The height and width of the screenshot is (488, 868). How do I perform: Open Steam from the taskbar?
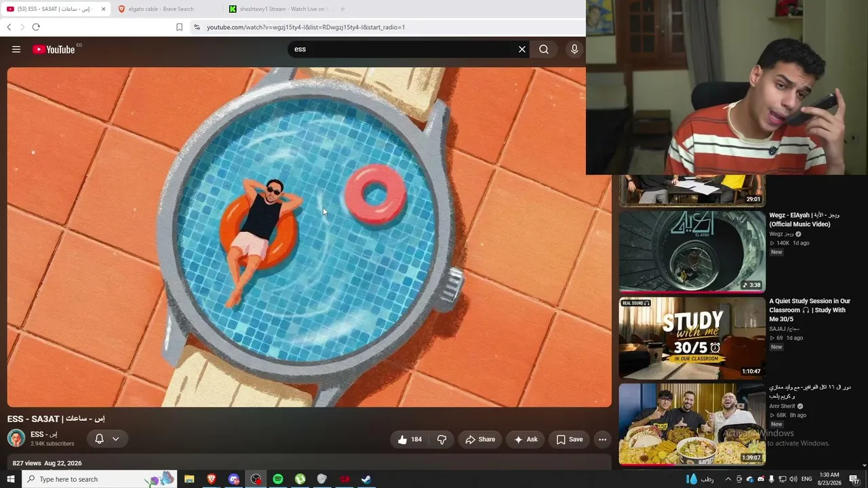[x=366, y=479]
